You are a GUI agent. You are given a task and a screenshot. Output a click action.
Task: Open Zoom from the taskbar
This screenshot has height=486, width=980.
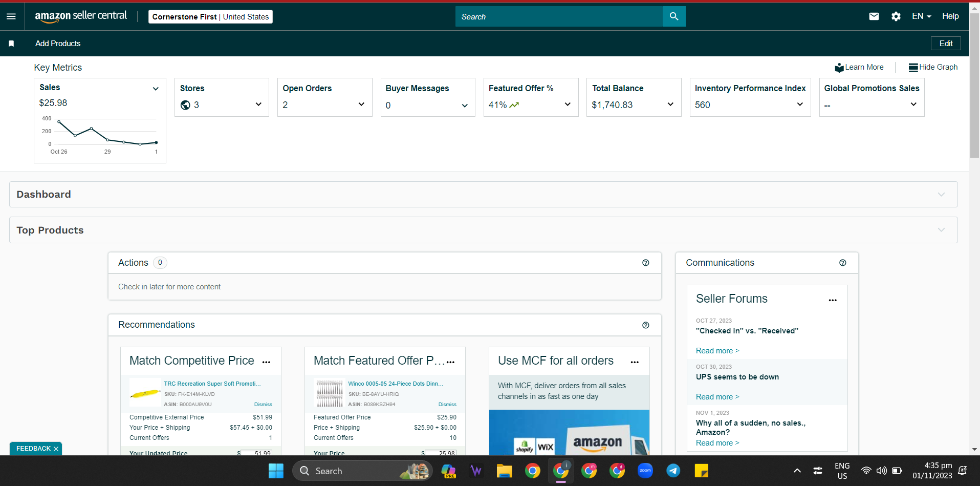pos(645,471)
